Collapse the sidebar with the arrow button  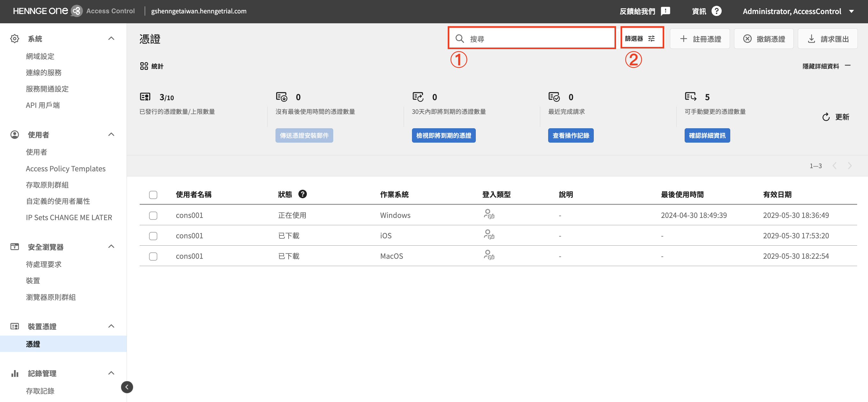coord(127,387)
